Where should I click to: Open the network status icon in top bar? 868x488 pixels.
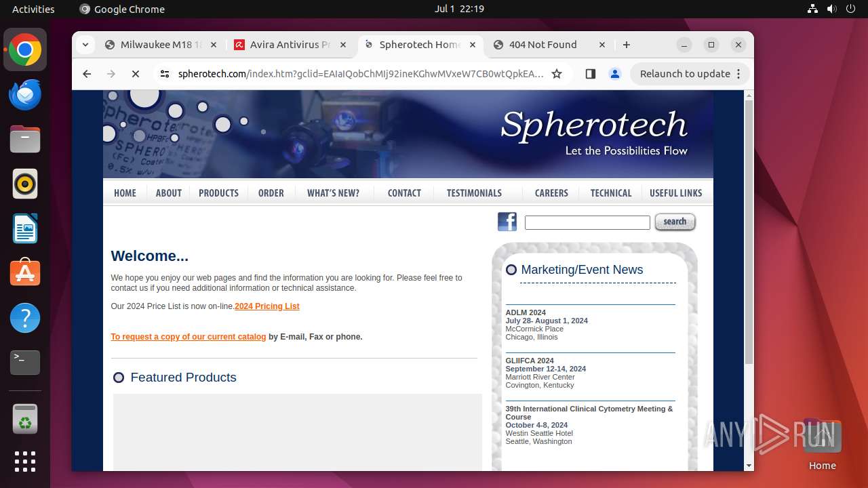click(x=812, y=9)
